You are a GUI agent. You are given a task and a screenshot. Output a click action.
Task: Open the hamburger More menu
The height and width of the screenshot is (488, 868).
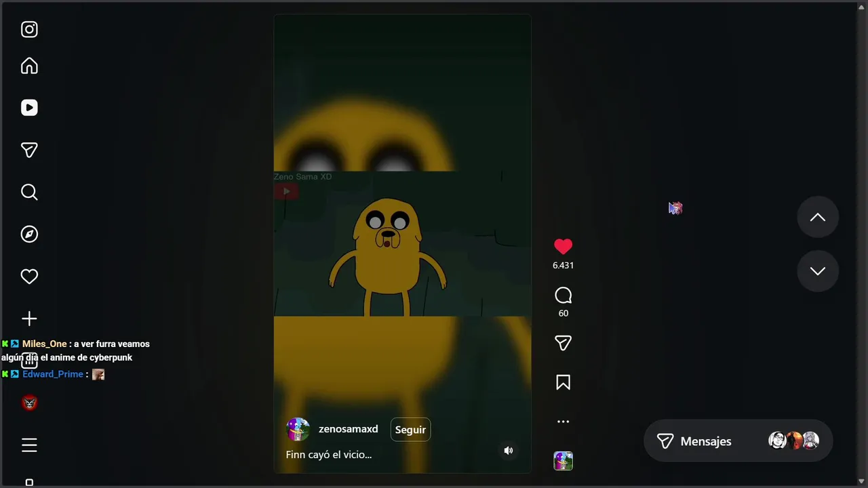tap(29, 445)
